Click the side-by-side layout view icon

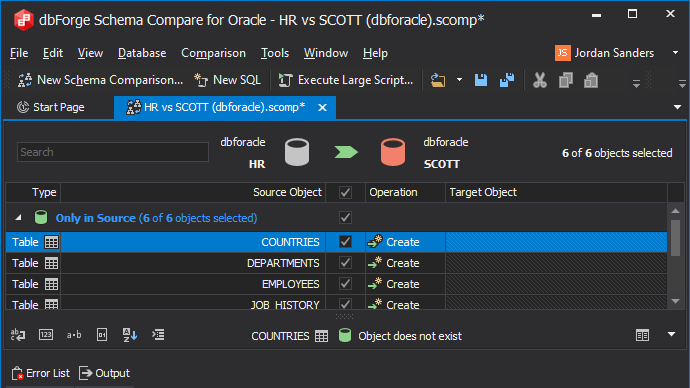point(642,335)
